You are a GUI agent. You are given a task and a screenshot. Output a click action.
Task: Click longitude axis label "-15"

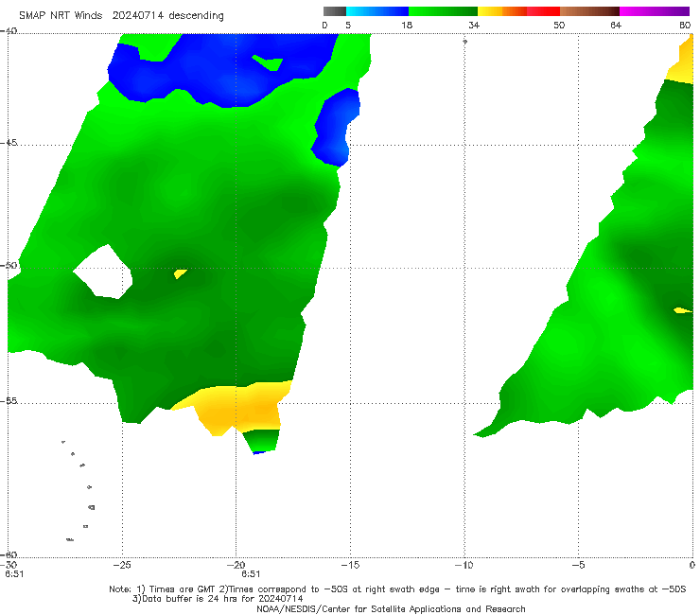tap(350, 565)
